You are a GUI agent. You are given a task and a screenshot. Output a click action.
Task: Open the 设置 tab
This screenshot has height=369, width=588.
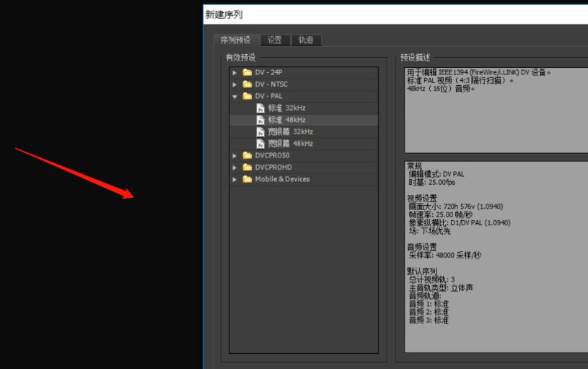point(274,40)
